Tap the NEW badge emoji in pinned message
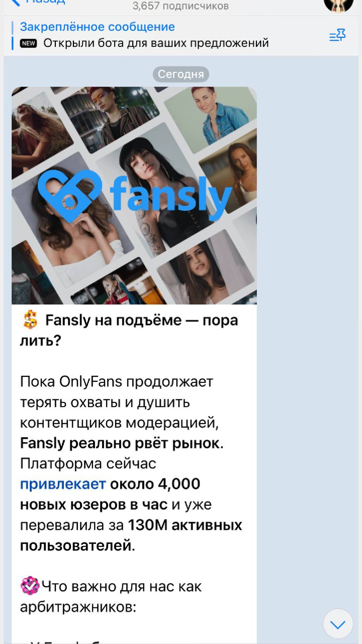 pos(29,43)
